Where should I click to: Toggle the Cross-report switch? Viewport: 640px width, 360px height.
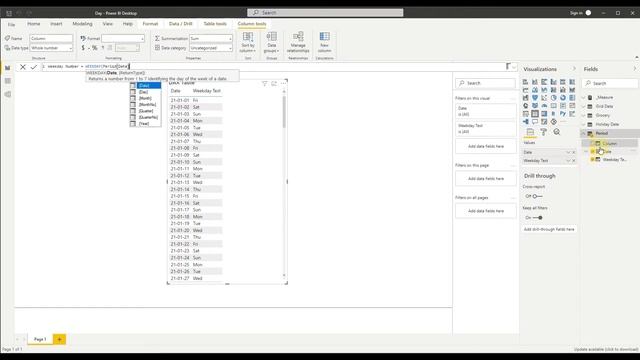537,196
